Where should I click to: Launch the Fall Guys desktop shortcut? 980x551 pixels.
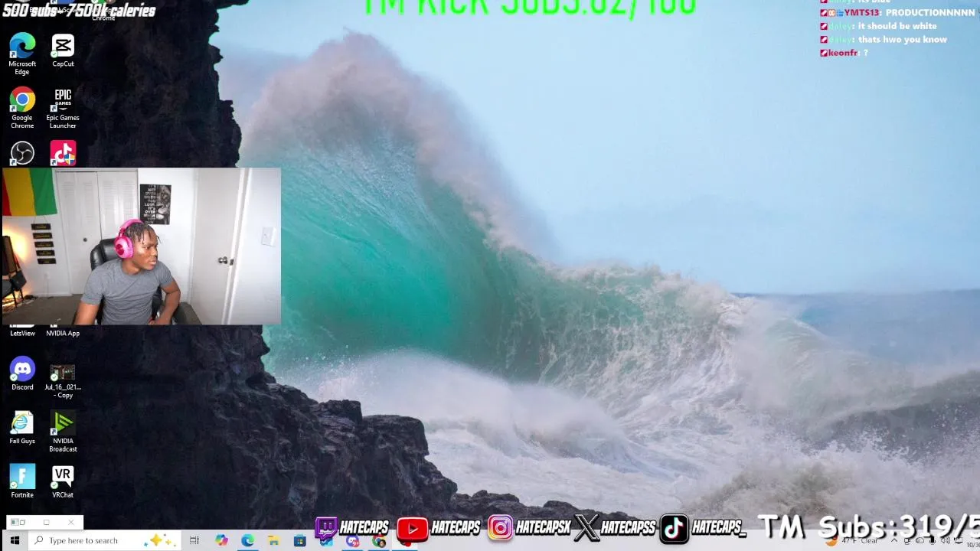pyautogui.click(x=22, y=429)
